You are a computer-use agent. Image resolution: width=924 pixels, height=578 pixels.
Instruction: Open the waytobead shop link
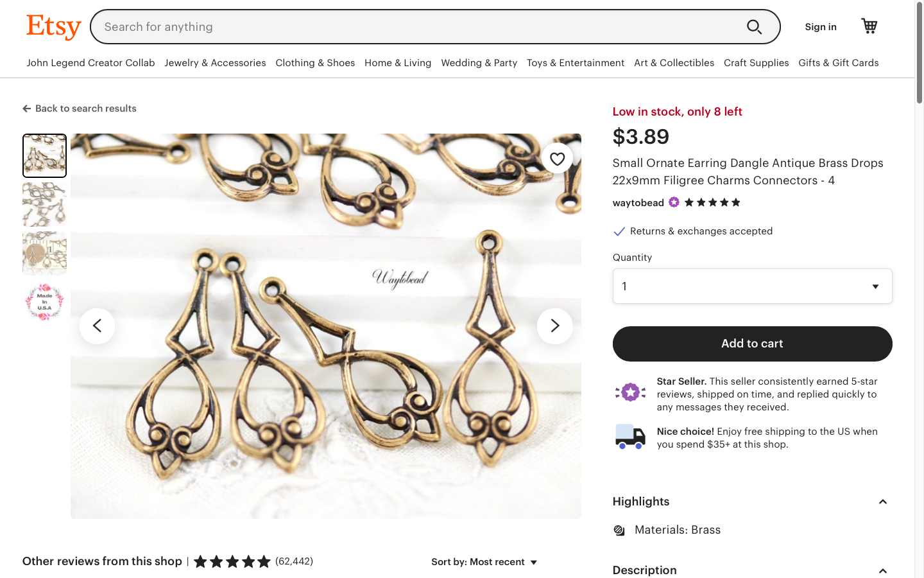pyautogui.click(x=638, y=203)
